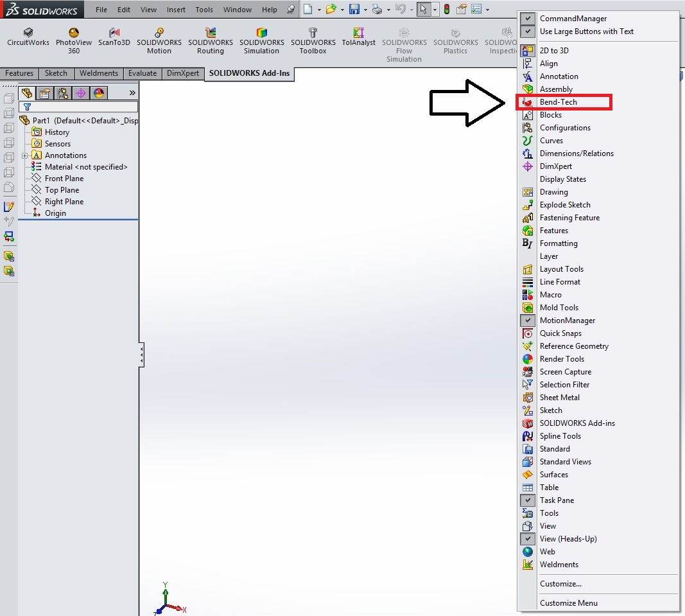Switch to the ConfigurationManager tab icon
The image size is (685, 616).
63,93
